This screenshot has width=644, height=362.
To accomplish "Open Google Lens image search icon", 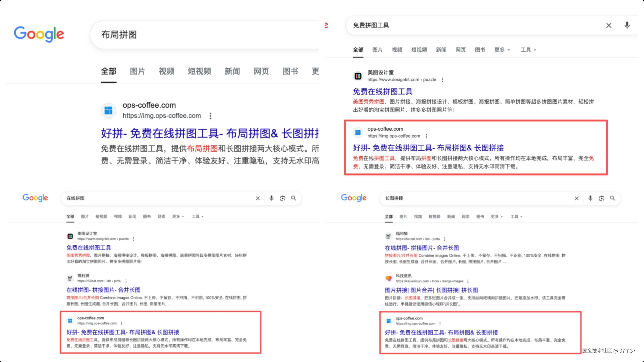I will [x=283, y=198].
